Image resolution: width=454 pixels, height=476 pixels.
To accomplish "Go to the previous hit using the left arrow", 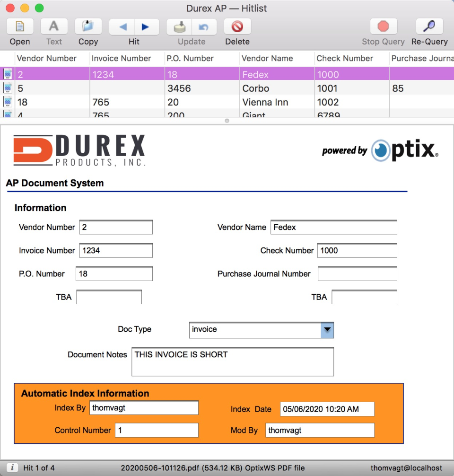I will point(122,26).
